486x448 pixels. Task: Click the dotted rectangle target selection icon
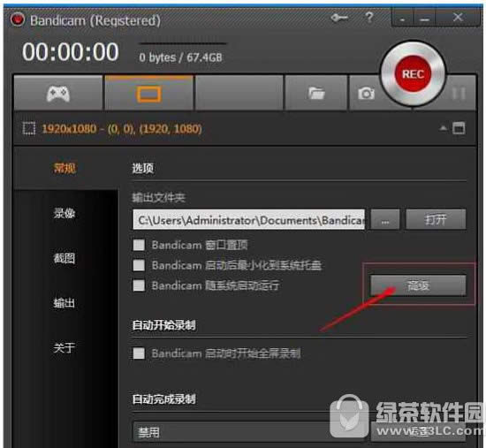point(29,128)
